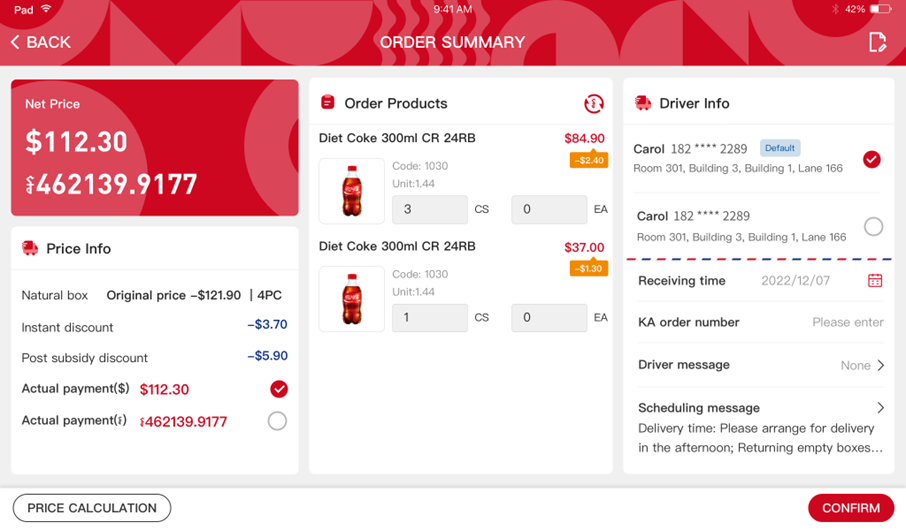Edit CS quantity for $84.90 Diet Coke

click(429, 209)
